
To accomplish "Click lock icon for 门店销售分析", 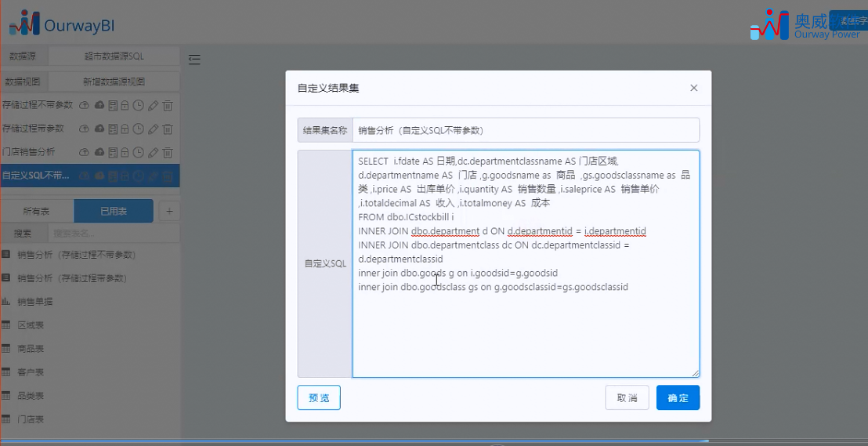I will pos(125,152).
